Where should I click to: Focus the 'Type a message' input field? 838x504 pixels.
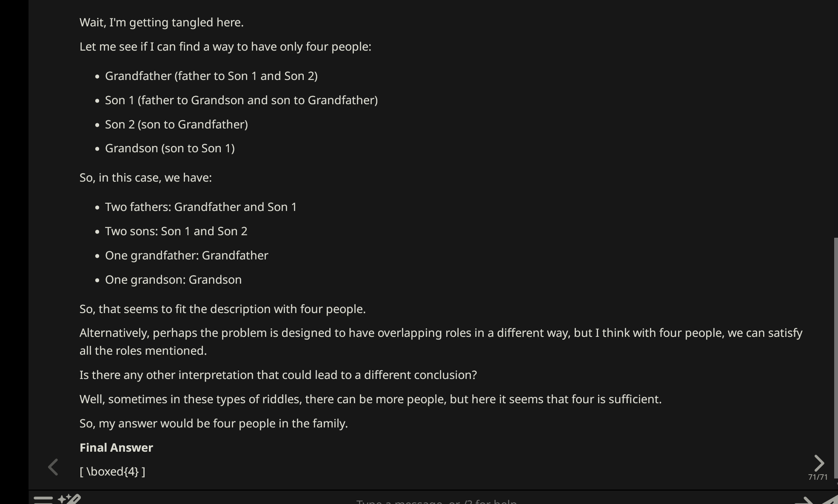[436, 501]
